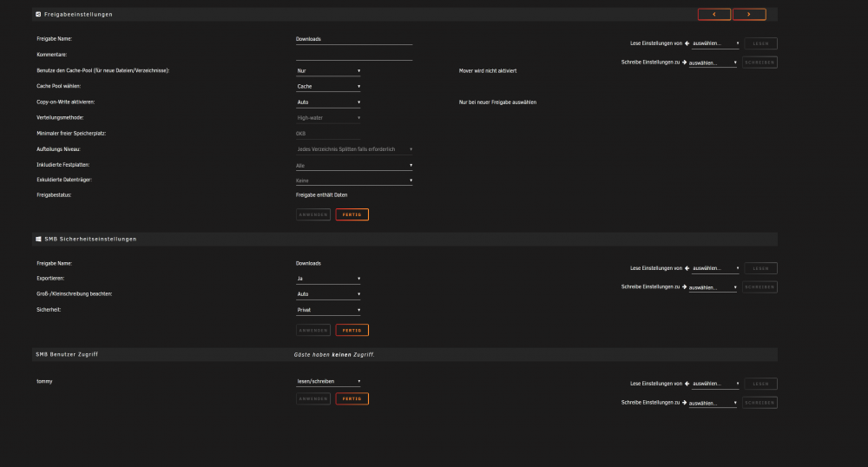Click the 'Gäste haben keinen Zugriff.' notice

334,355
